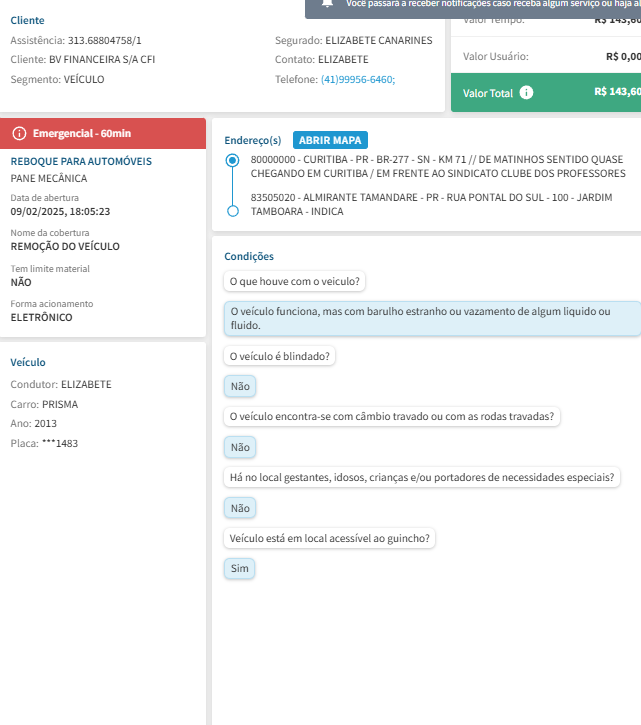Click the Assistência number 313.68804758/1
The height and width of the screenshot is (725, 641).
pos(105,41)
